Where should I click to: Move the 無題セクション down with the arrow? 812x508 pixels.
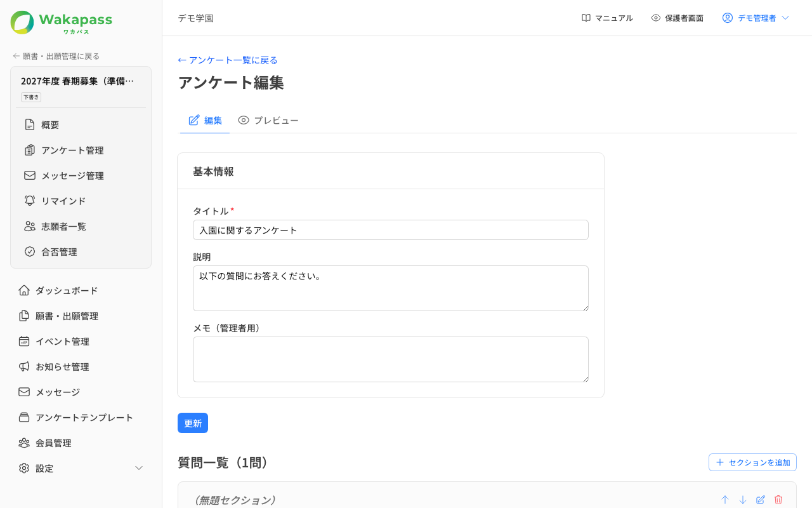743,500
